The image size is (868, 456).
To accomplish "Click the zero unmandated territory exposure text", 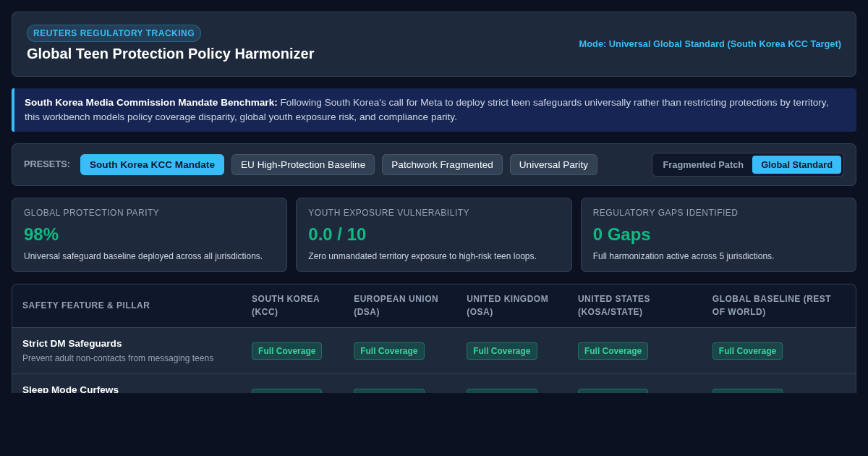I will pyautogui.click(x=422, y=256).
